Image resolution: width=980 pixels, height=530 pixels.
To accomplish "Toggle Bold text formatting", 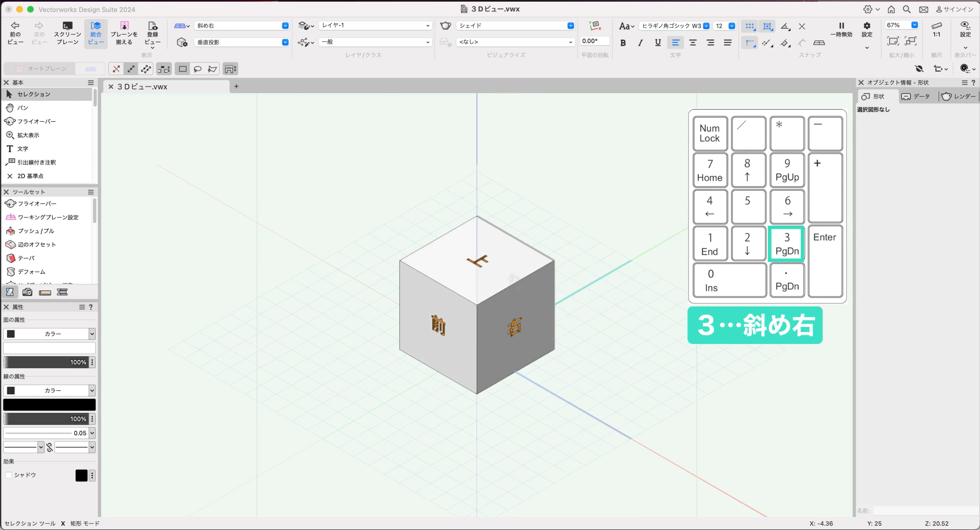I will coord(623,43).
